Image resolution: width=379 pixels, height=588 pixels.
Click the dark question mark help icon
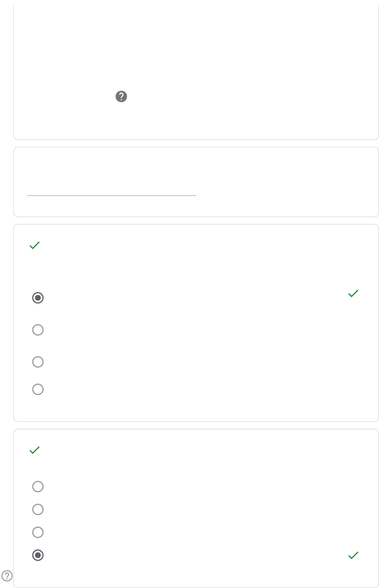click(x=121, y=96)
